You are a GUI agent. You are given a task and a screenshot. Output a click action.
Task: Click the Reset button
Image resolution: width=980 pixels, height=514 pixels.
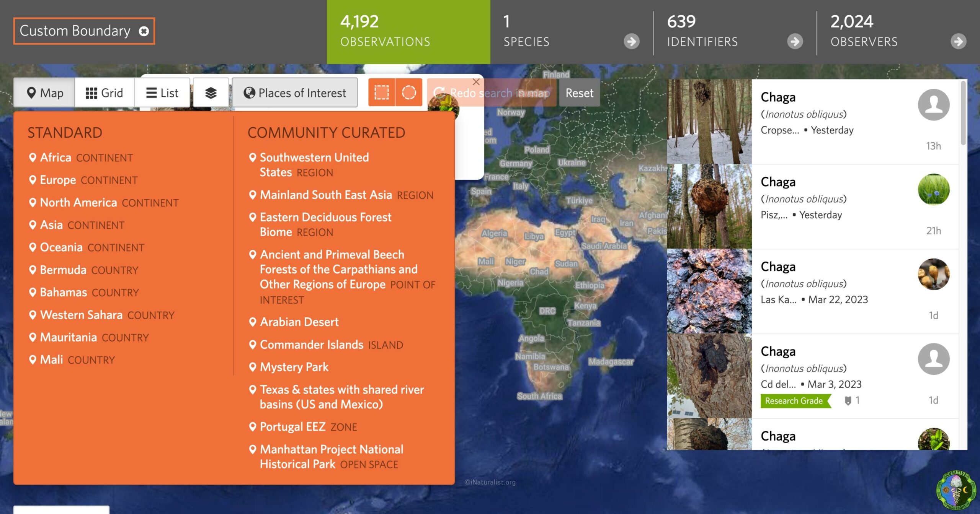coord(579,93)
